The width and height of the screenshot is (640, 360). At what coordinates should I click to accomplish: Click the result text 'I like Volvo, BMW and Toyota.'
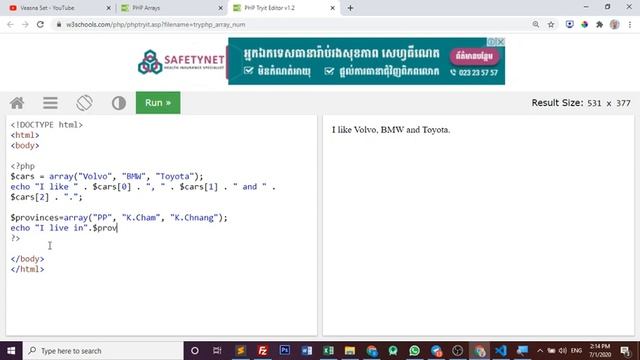pos(391,130)
